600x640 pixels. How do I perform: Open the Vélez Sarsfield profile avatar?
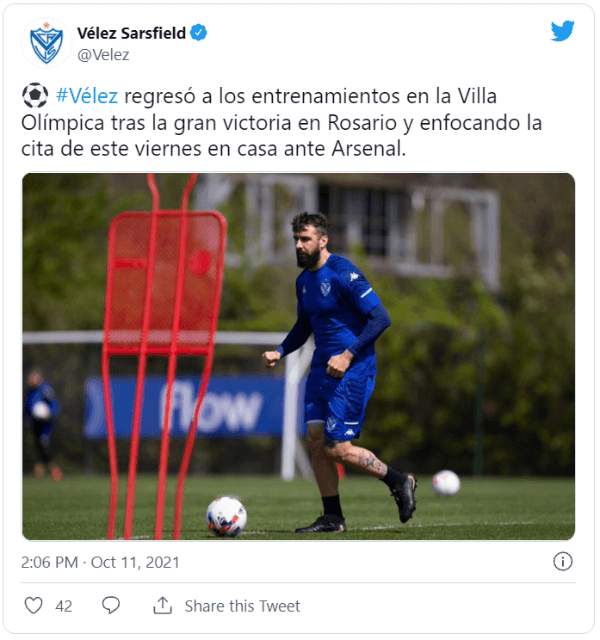tap(46, 43)
